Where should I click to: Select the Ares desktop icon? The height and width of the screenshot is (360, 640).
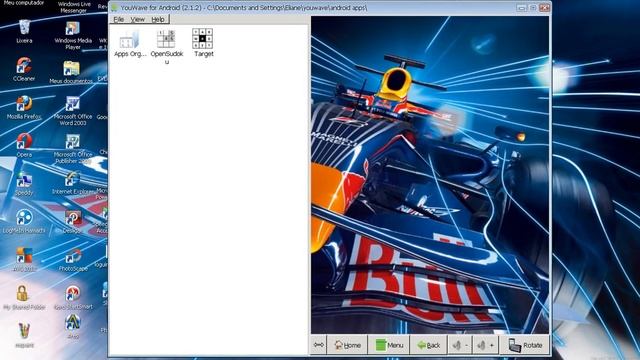[x=73, y=327]
